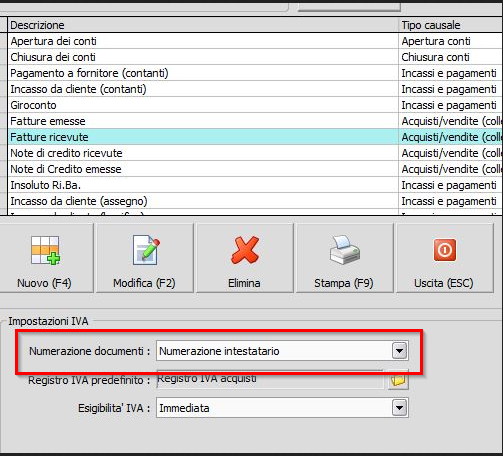Screen dimensions: 503x456
Task: Click the Nuovo (F4) new-record icon
Action: coord(45,250)
